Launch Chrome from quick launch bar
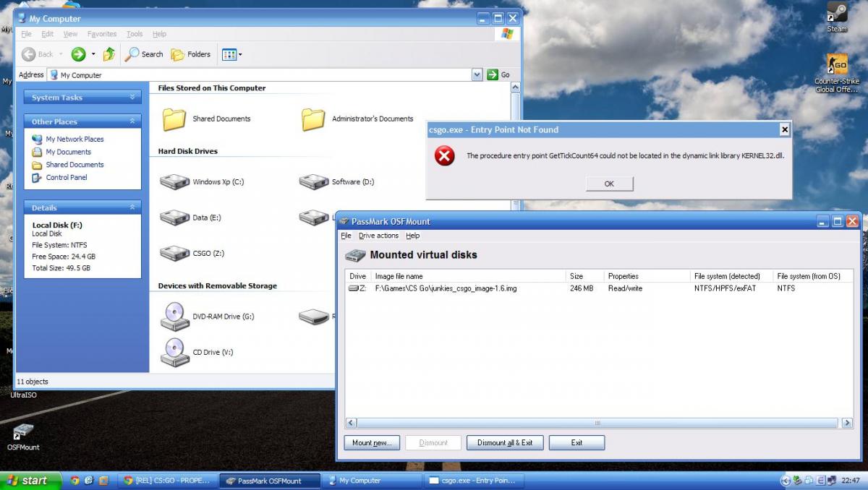The width and height of the screenshot is (868, 490). (x=76, y=481)
